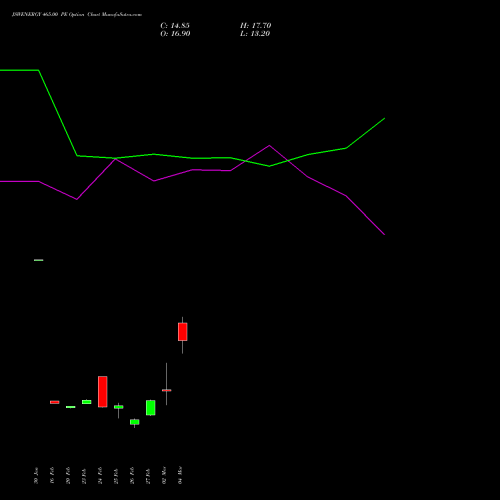Select the green candle above 23 Feb
This screenshot has width=500, height=500.
(87, 402)
